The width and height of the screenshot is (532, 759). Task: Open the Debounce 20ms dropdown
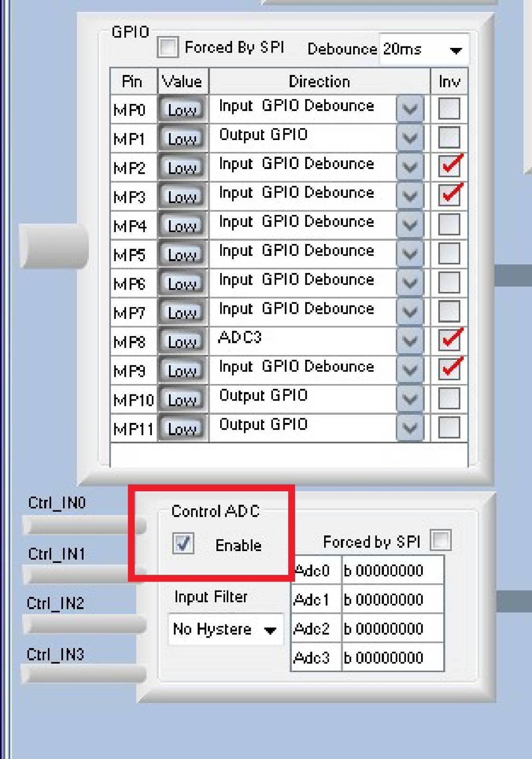point(424,49)
